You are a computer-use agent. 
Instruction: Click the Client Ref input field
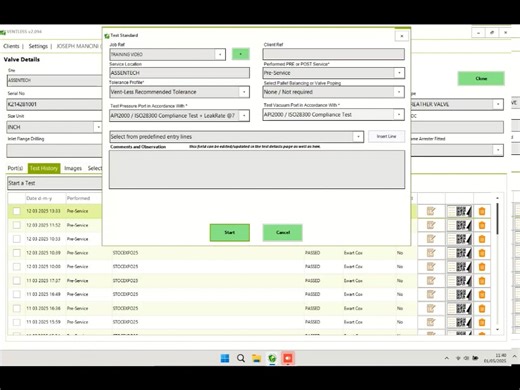click(x=334, y=54)
